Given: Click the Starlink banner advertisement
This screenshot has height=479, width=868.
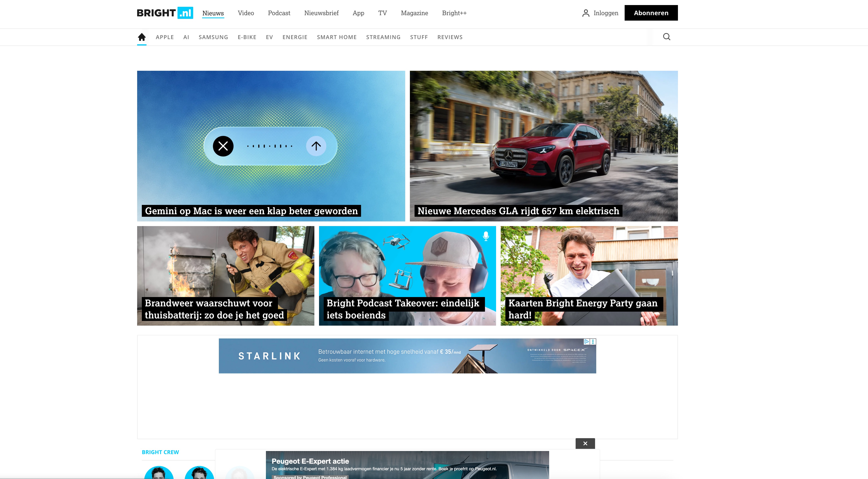Looking at the screenshot, I should [x=407, y=356].
